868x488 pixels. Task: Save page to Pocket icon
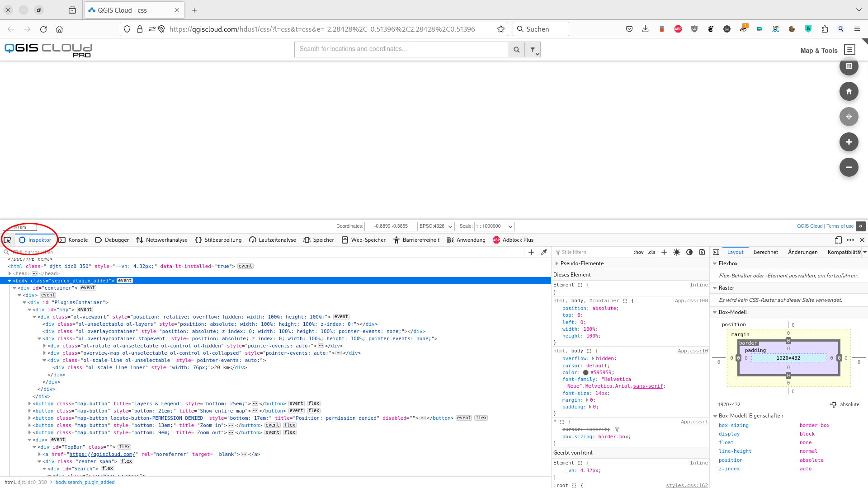coord(629,29)
